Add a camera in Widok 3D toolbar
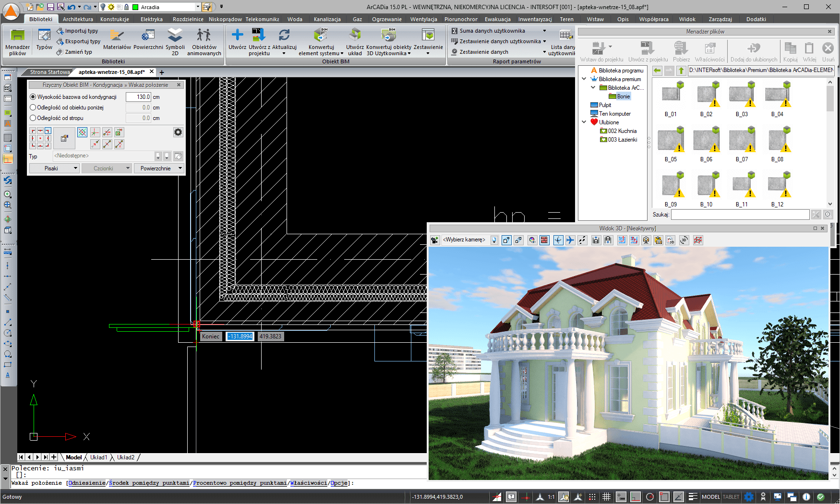Screen dimensions: 840x504 434,240
